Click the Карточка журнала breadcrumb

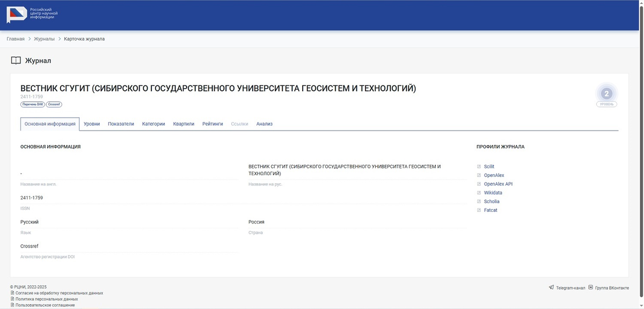(x=84, y=39)
